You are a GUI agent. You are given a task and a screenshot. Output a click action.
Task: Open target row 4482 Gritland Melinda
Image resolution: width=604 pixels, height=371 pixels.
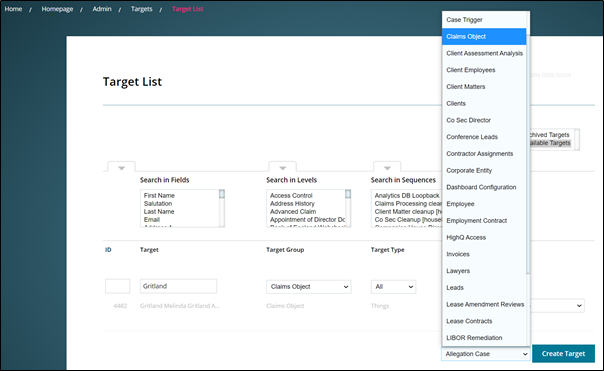[x=180, y=306]
